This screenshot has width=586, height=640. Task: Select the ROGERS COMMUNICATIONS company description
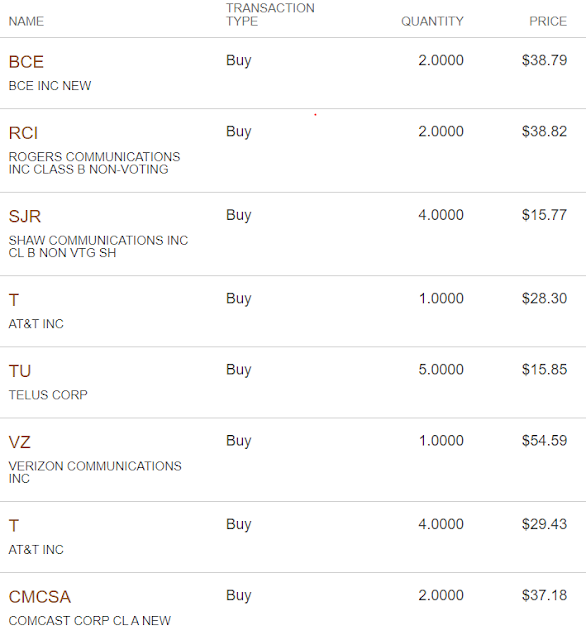click(x=94, y=163)
